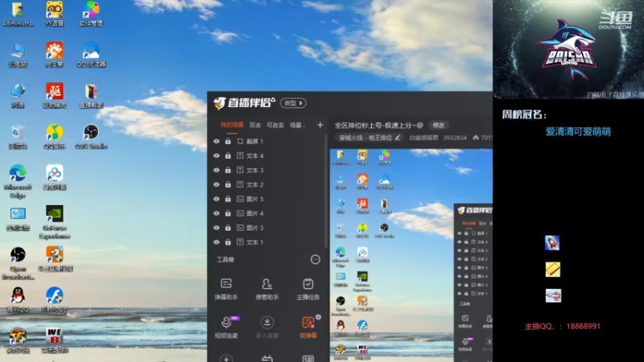Hide the 图片 4 layer
The width and height of the screenshot is (644, 362).
pyautogui.click(x=217, y=213)
